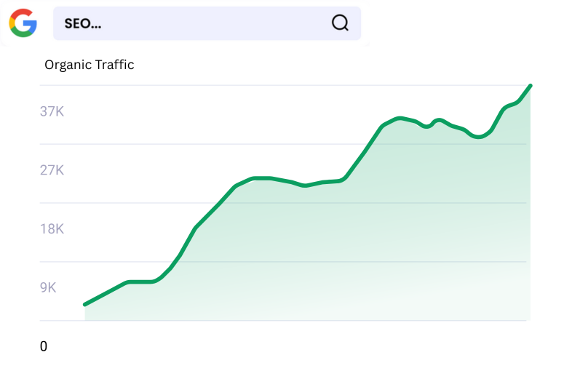Click the 37K axis label
The width and height of the screenshot is (588, 379).
tap(52, 111)
